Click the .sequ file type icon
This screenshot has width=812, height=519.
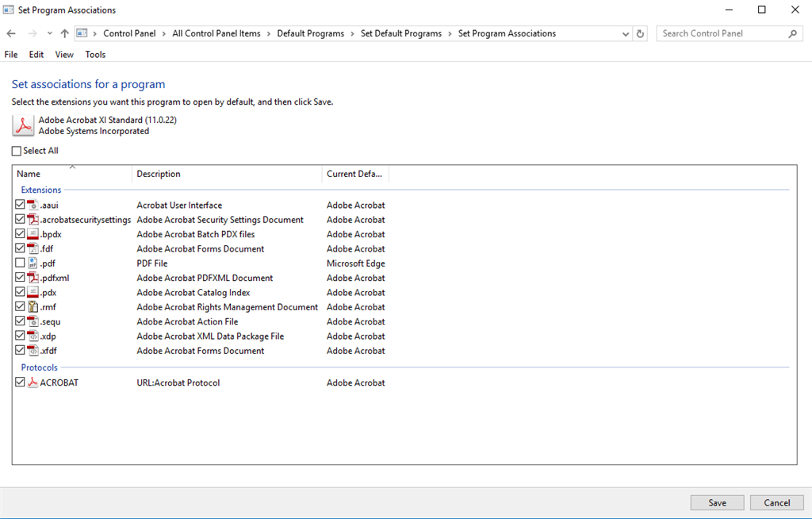(33, 321)
